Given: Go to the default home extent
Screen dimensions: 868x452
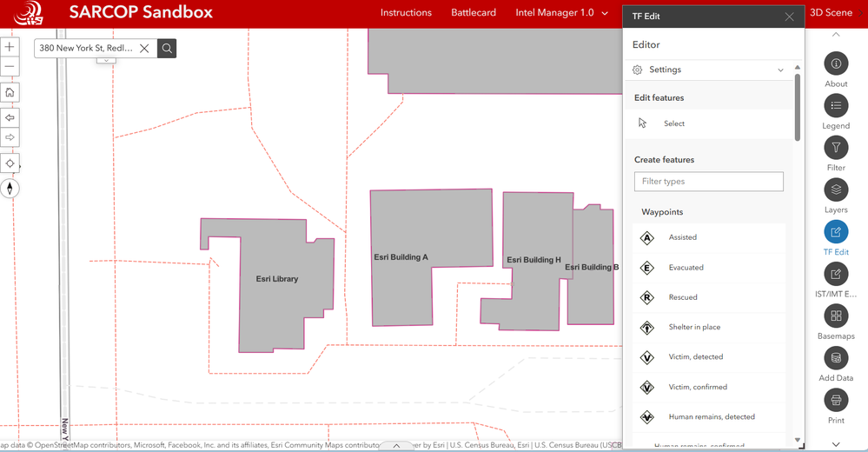Looking at the screenshot, I should (x=10, y=92).
